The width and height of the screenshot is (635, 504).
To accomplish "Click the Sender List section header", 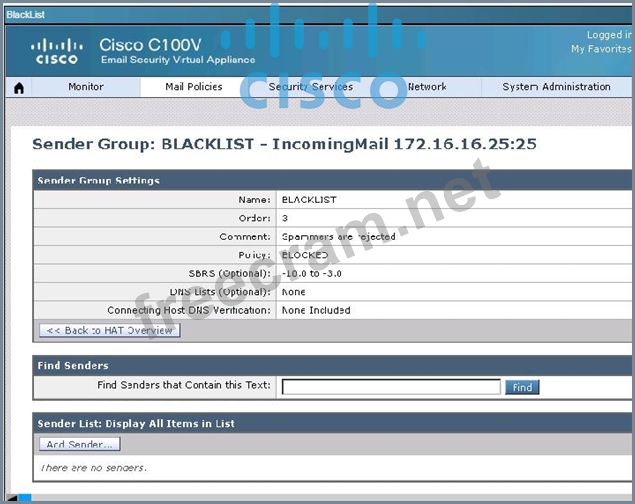I will coord(136,424).
